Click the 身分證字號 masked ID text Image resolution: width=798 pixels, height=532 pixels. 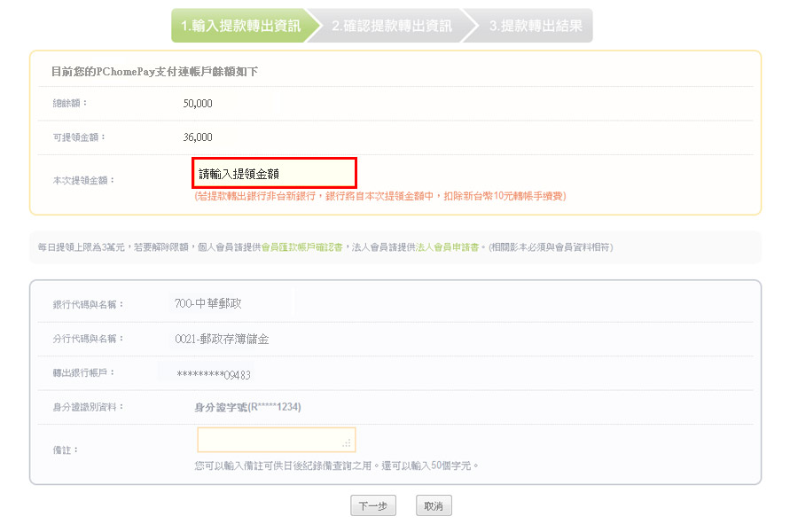coord(247,407)
